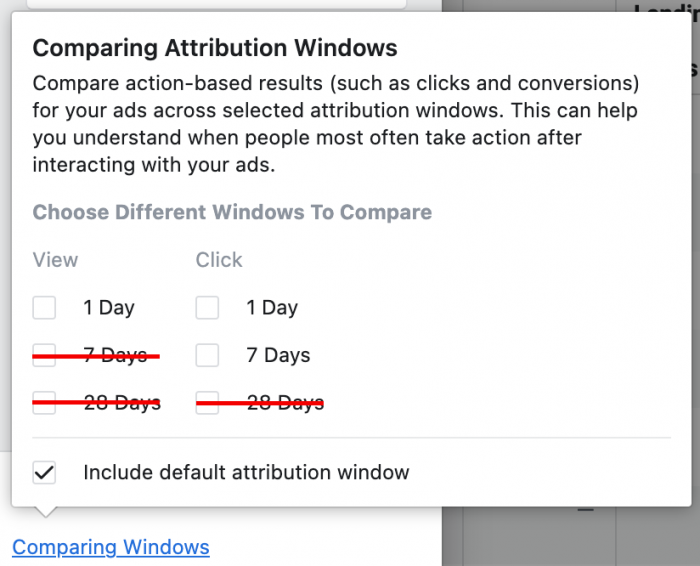Check the 7 Days checkbox under Click
This screenshot has height=566, width=700.
207,355
